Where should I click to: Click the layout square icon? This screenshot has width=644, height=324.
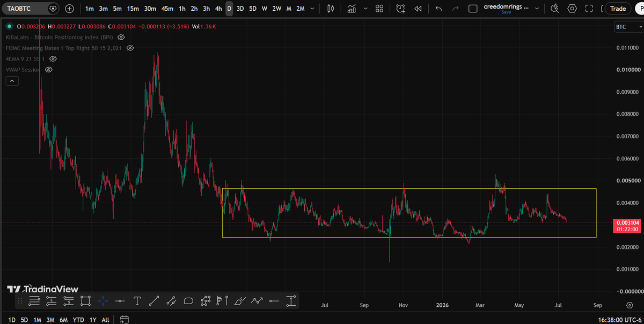pos(473,9)
